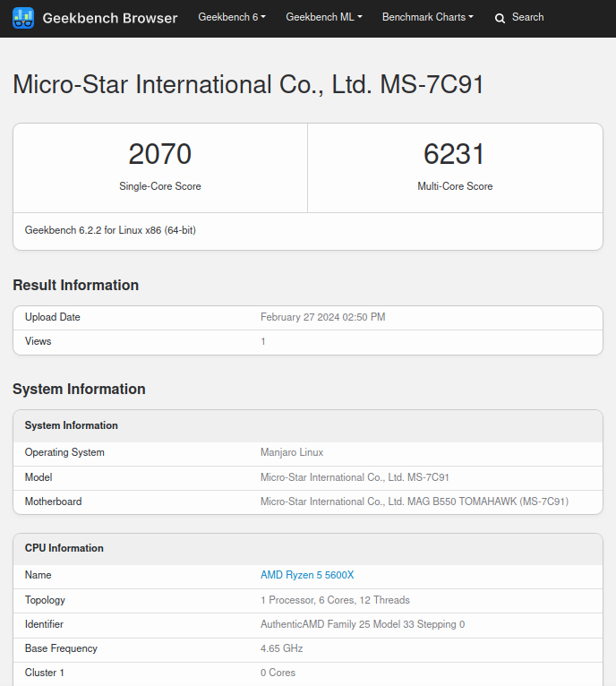Open the AMD Ryzen 5 5600X link
The height and width of the screenshot is (686, 616).
[x=307, y=575]
